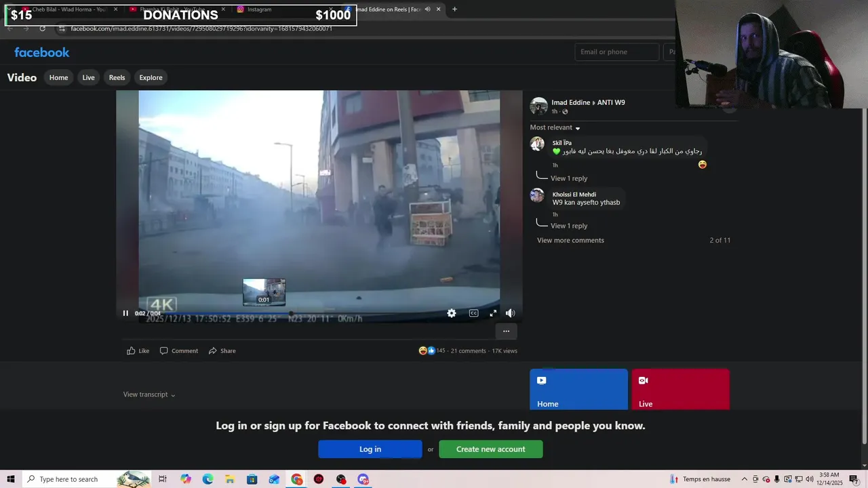Click View more comments
Screen dimensions: 868x488
coord(570,240)
